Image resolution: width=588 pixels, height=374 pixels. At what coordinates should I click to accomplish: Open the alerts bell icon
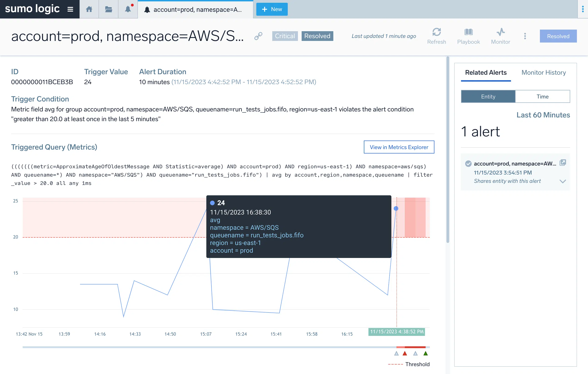[128, 9]
